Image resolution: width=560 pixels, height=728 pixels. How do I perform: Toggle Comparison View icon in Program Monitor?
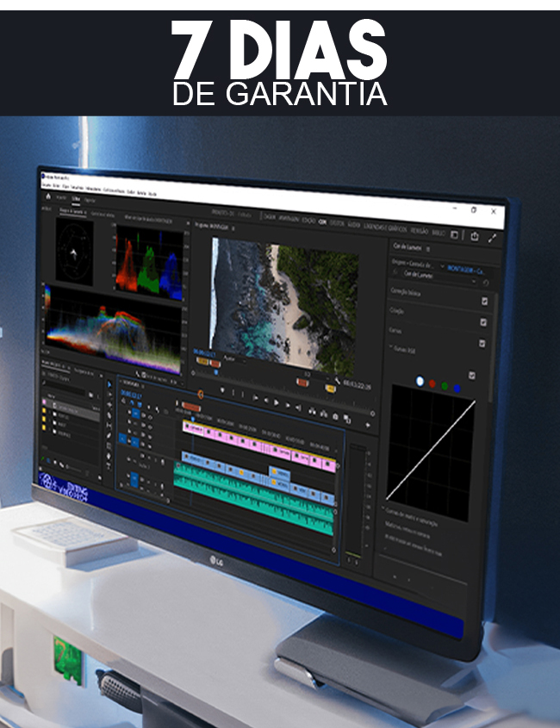tap(347, 419)
